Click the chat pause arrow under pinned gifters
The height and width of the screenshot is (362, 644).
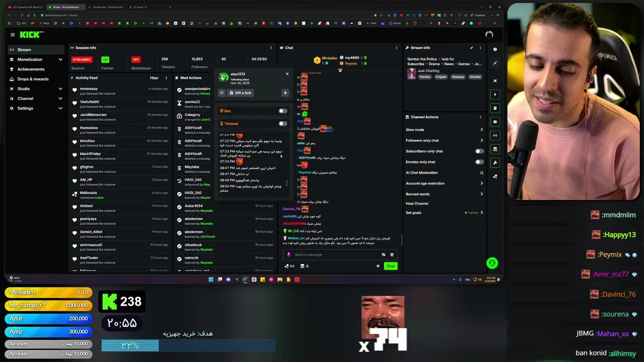(340, 70)
